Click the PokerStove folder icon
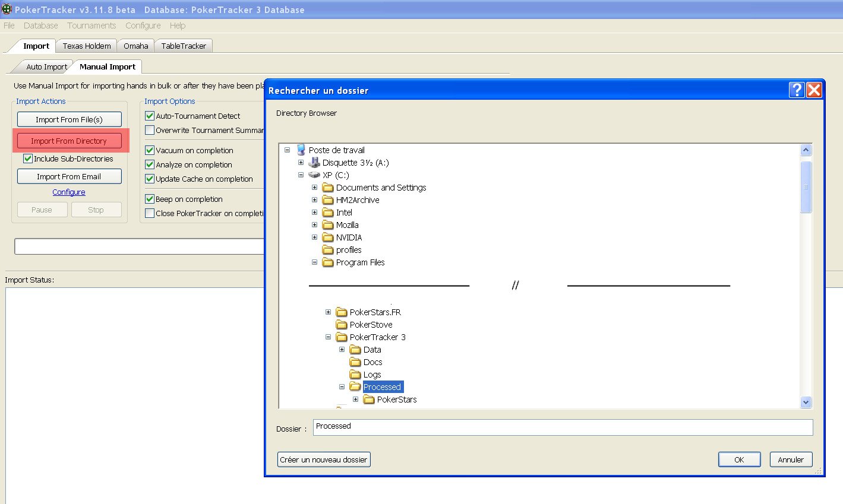Viewport: 843px width, 504px height. 342,325
